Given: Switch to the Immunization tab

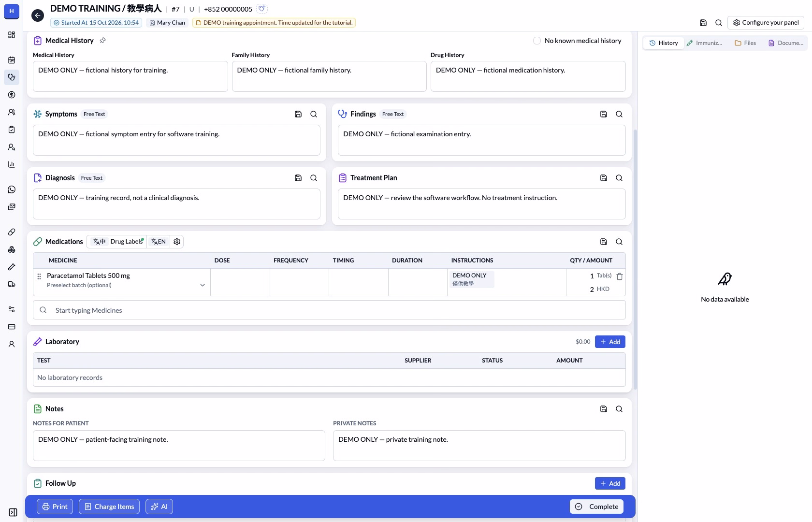Looking at the screenshot, I should (704, 43).
